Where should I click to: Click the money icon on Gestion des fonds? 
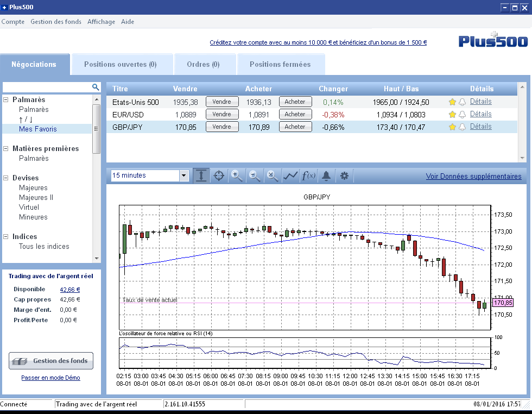(20, 361)
